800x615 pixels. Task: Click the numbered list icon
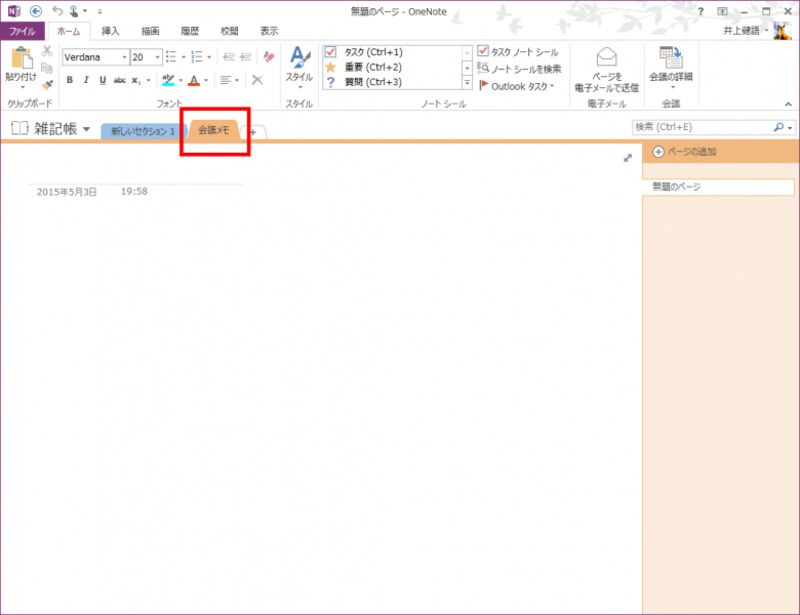(x=197, y=57)
